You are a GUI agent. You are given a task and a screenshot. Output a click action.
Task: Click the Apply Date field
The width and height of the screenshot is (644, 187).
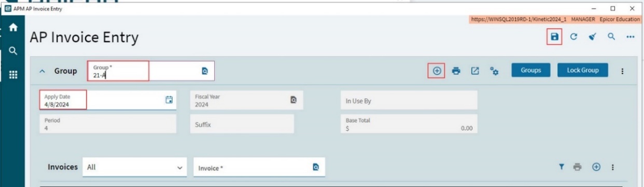(107, 99)
